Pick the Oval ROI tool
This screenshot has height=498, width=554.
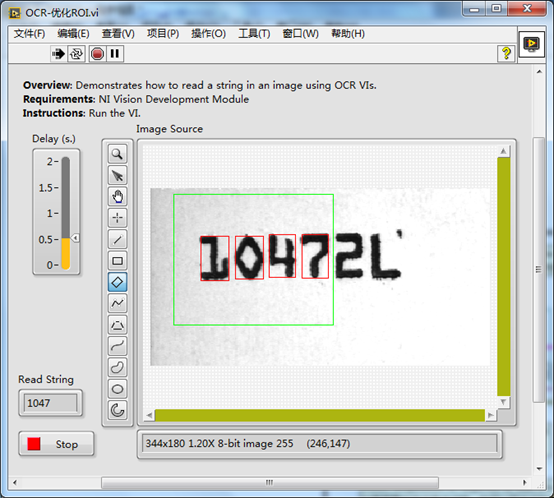(x=117, y=389)
